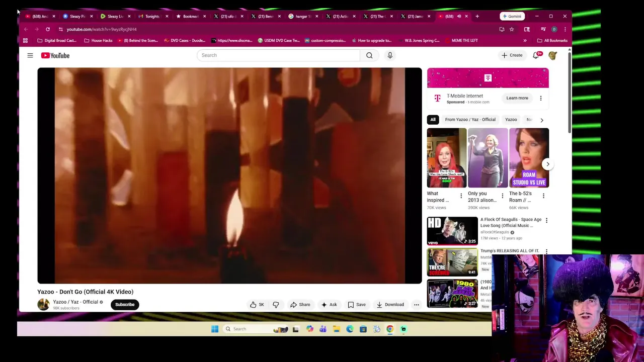The height and width of the screenshot is (362, 644).
Task: Save the video to a playlist
Action: coord(357,305)
